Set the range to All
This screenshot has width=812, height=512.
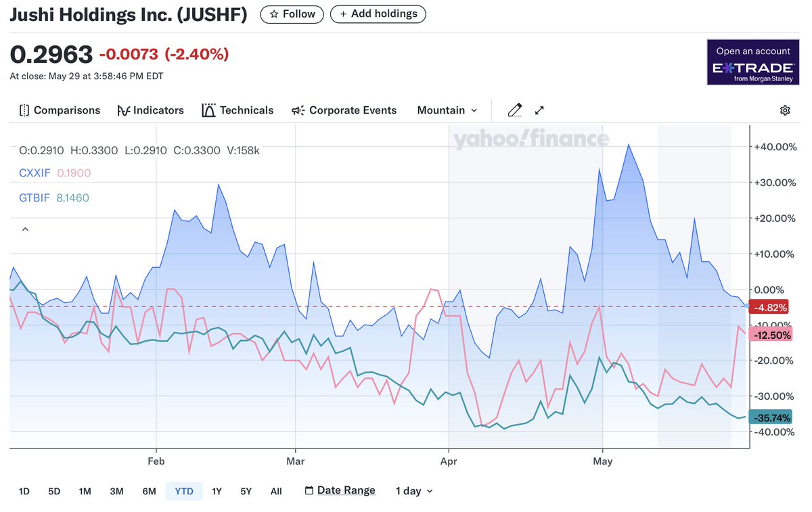[x=276, y=491]
